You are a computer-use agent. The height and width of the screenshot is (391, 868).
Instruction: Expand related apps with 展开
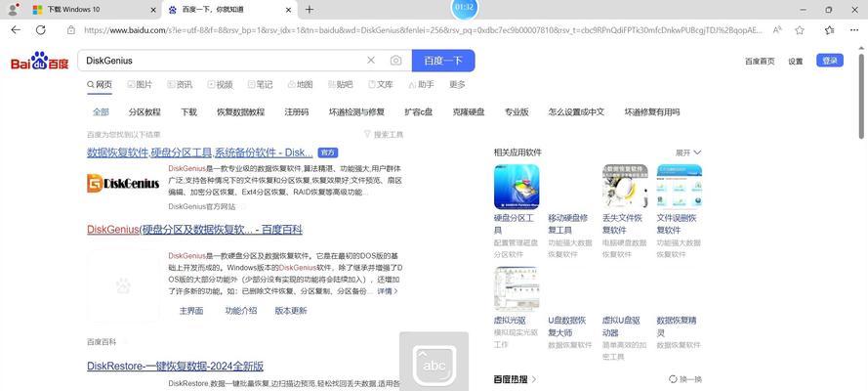coord(688,152)
